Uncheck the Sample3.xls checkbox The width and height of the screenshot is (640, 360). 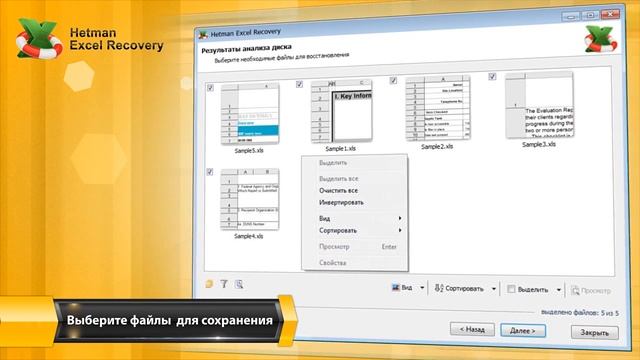[x=492, y=76]
